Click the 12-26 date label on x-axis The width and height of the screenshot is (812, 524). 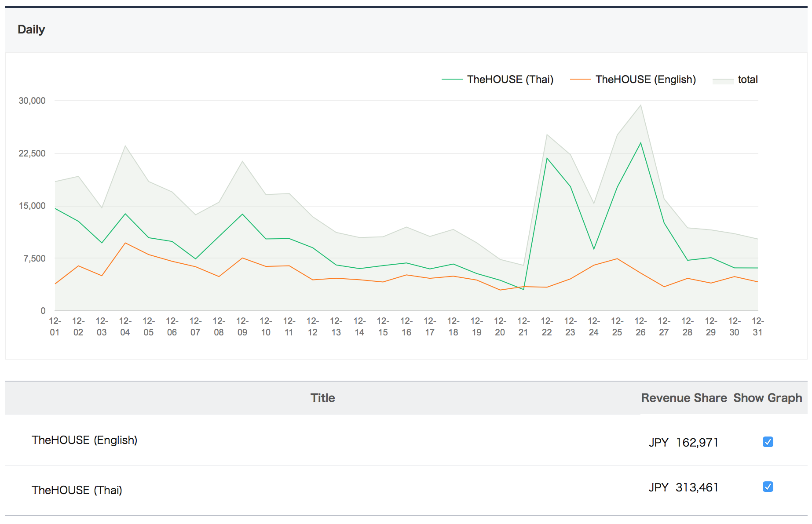pos(640,327)
